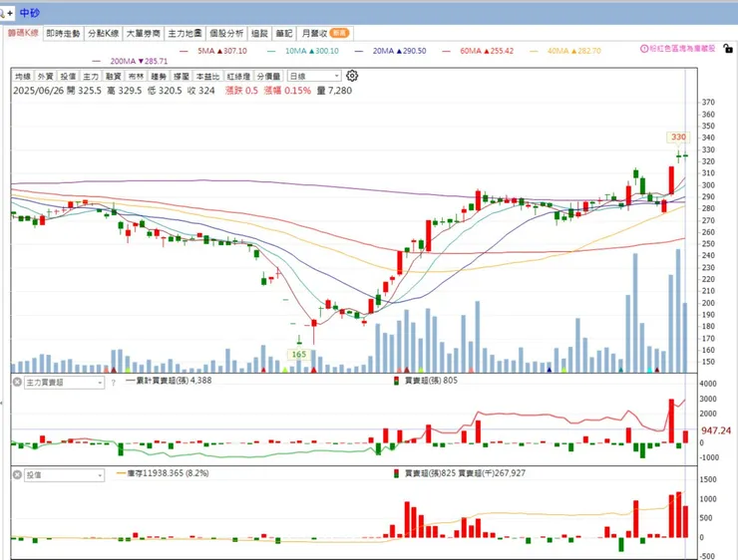Open the 筆記 tab

point(284,34)
